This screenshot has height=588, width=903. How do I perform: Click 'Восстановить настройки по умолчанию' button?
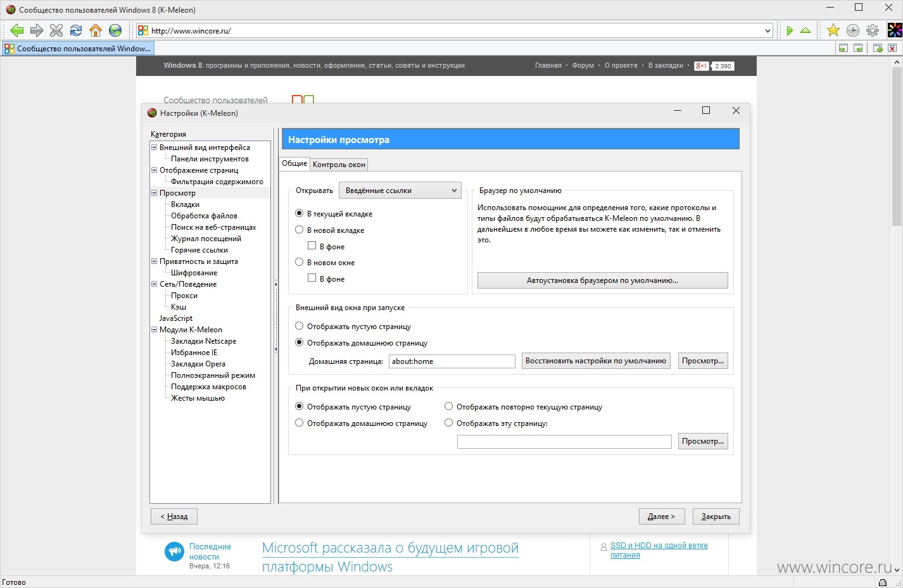coord(596,361)
